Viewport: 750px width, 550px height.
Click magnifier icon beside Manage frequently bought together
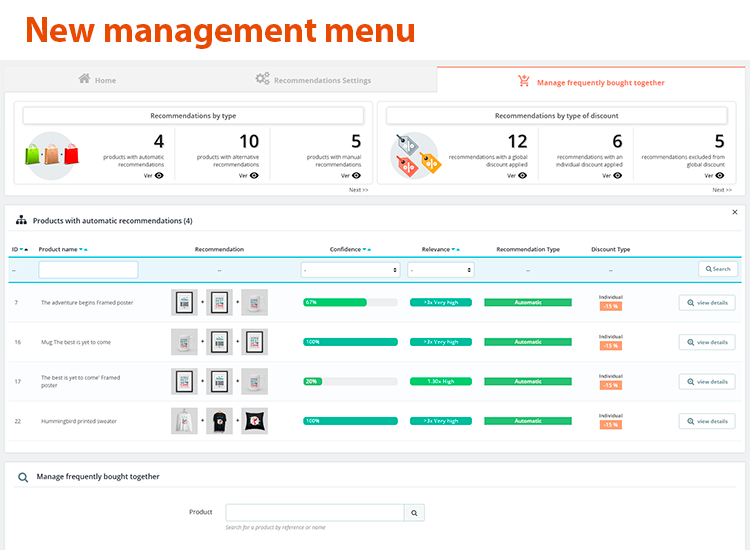click(23, 477)
